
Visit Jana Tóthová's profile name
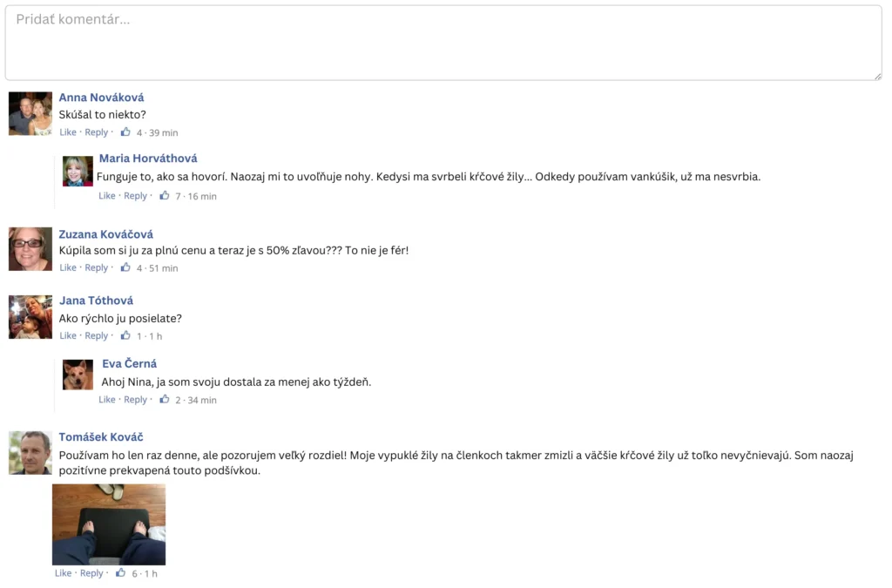click(x=97, y=301)
